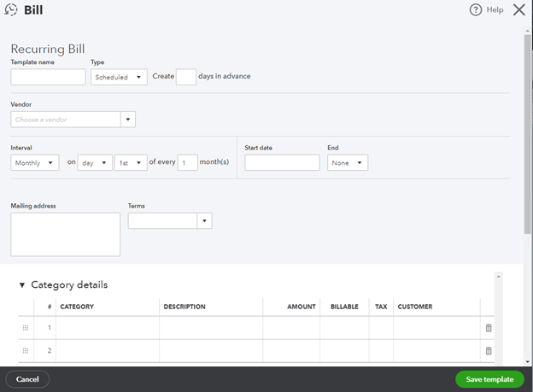Open the 'day' dropdown in Interval

tap(95, 162)
